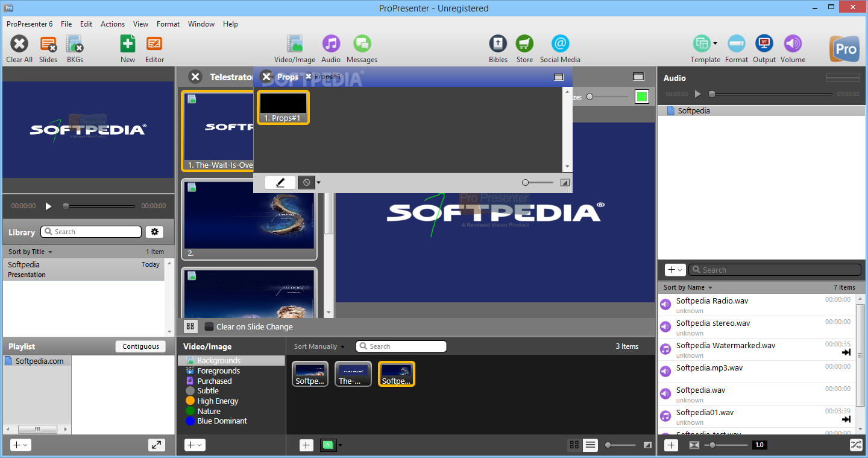The width and height of the screenshot is (868, 458).
Task: Open the Format panel
Action: pos(737,44)
